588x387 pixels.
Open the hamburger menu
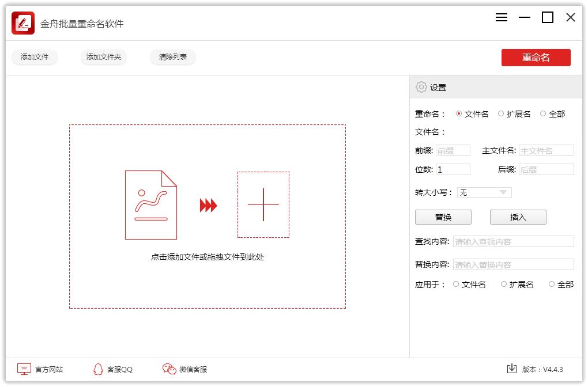501,17
